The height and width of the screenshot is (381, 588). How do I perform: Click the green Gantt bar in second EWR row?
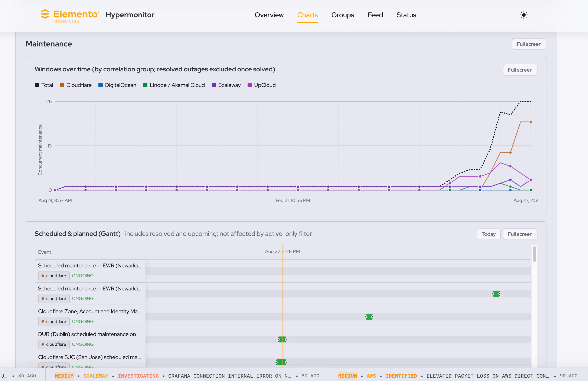pyautogui.click(x=496, y=294)
